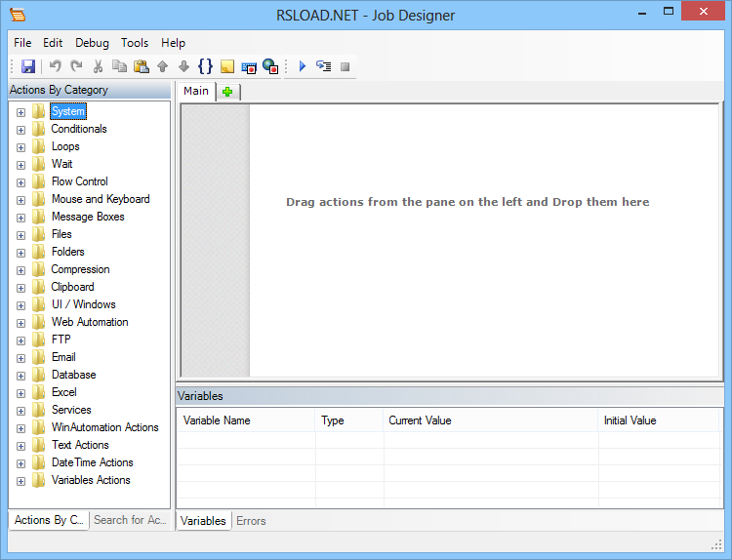Switch to the Main function tab
The width and height of the screenshot is (732, 560).
[x=196, y=91]
